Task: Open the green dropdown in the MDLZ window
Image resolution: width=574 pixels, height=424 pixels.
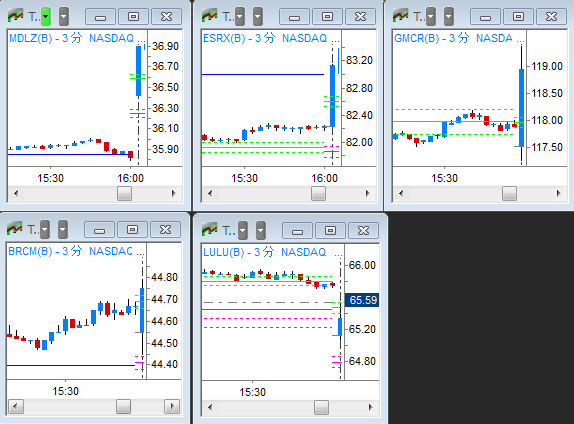Action: 46,16
